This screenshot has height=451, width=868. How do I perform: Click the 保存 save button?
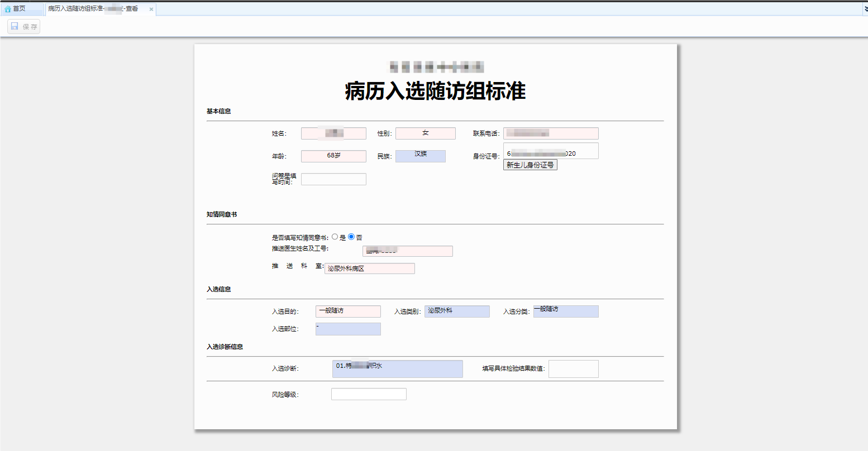pyautogui.click(x=23, y=26)
